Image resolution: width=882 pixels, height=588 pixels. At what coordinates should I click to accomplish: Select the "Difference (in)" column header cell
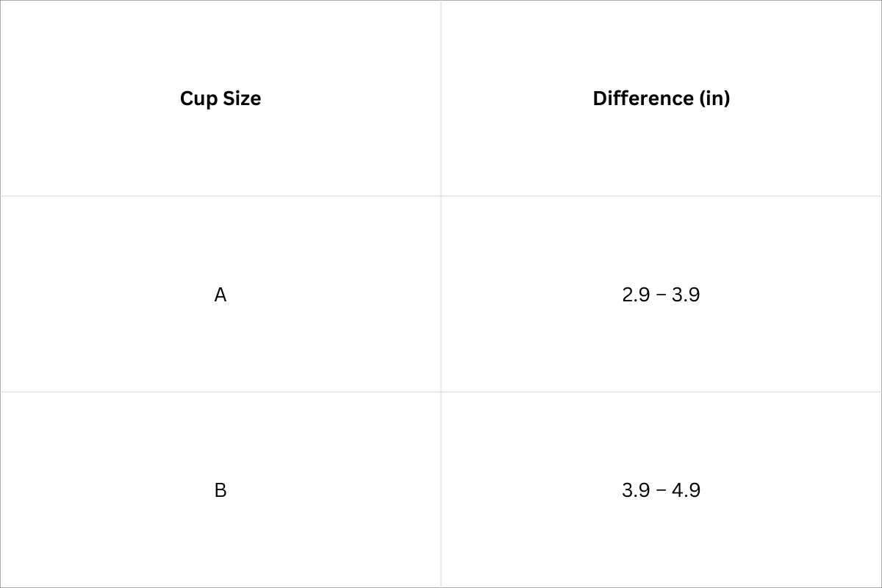(x=661, y=98)
